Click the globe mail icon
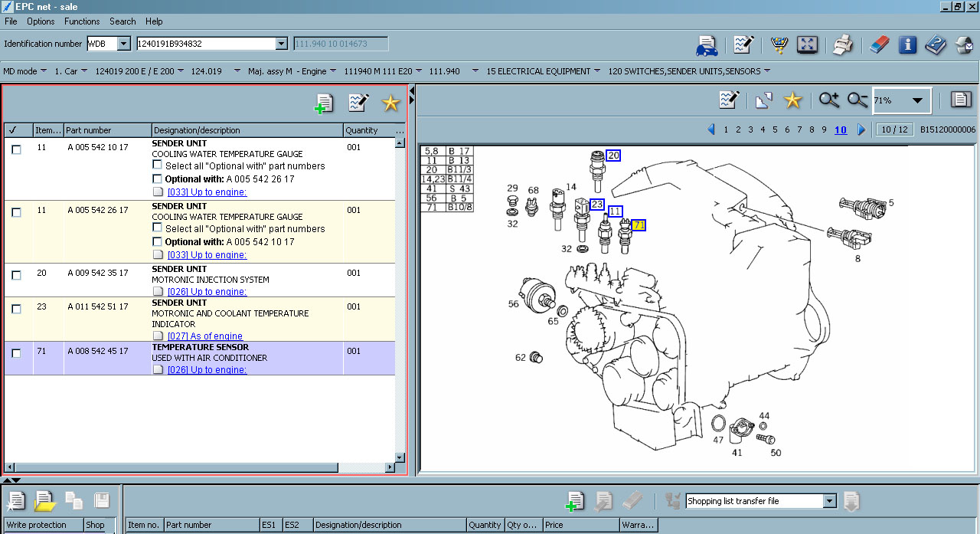The image size is (980, 534). 964,44
